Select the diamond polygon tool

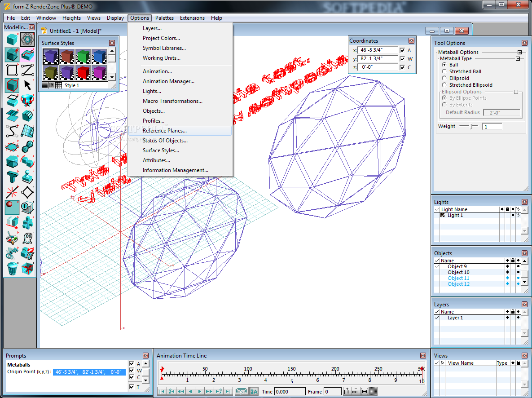(27, 192)
